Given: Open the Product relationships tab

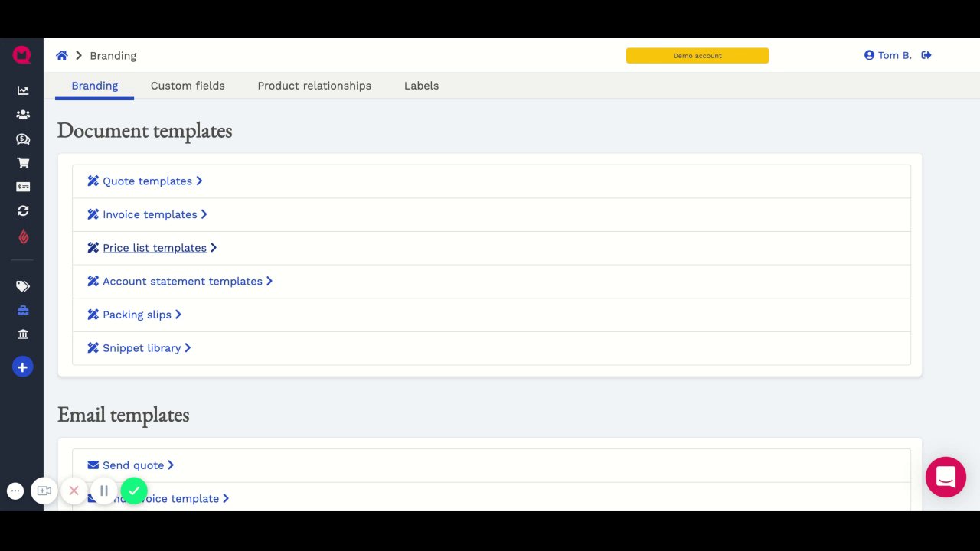Looking at the screenshot, I should coord(314,86).
